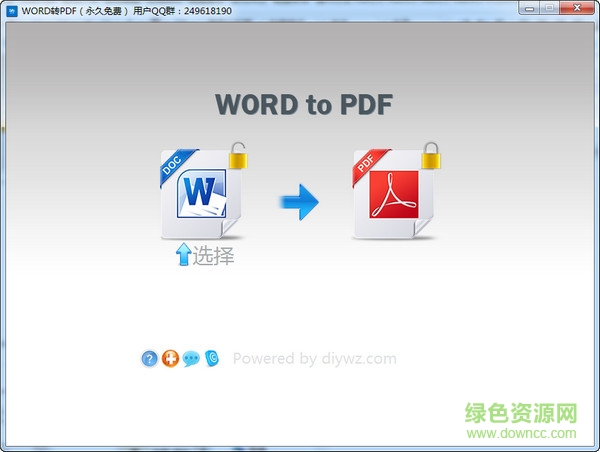Open the blue chat bubble icon
Viewport: 600px width, 452px height.
pos(191,359)
